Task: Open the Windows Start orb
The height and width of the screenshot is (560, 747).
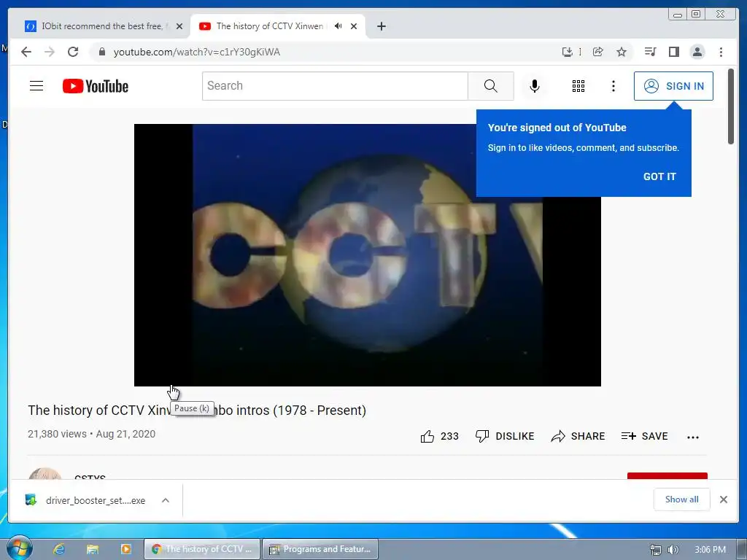Action: [20, 548]
